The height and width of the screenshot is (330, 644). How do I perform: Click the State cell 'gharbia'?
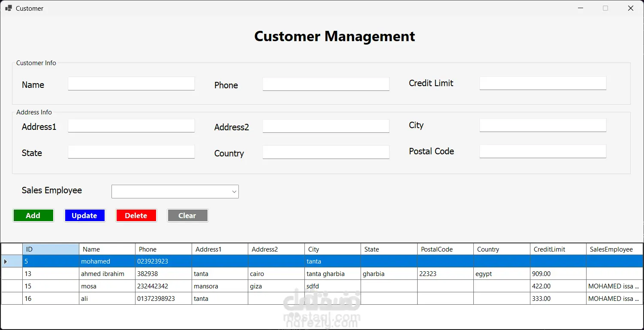(389, 274)
